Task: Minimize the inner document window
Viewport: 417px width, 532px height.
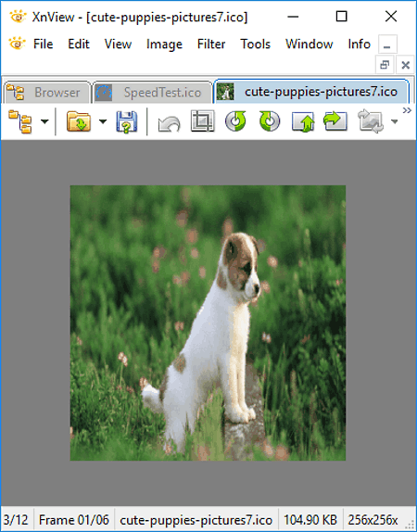Action: coord(387,44)
